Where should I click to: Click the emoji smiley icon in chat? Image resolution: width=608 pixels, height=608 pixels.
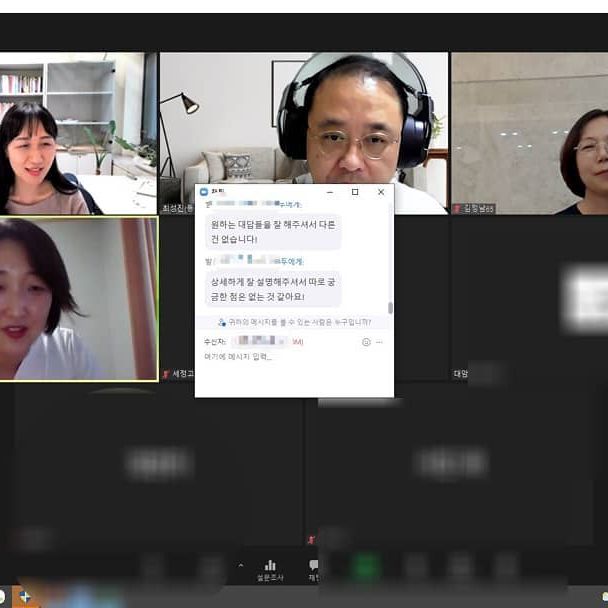[366, 342]
